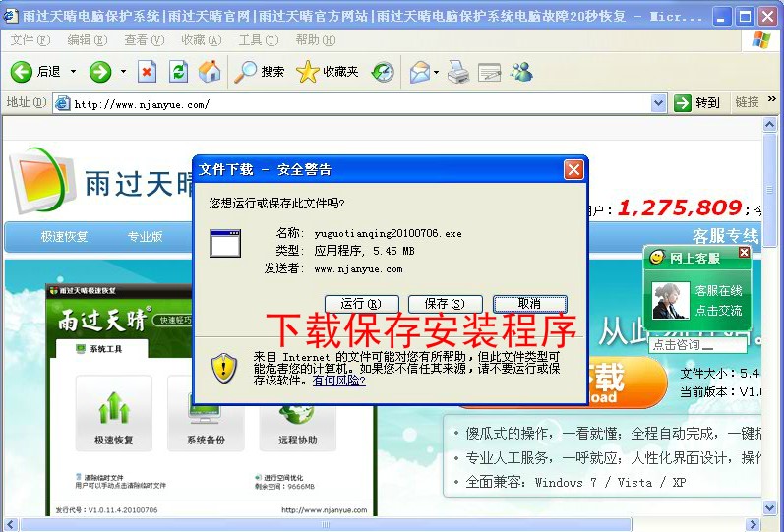This screenshot has width=784, height=532.
Task: Click the Edit page toolbar icon
Action: [x=490, y=73]
